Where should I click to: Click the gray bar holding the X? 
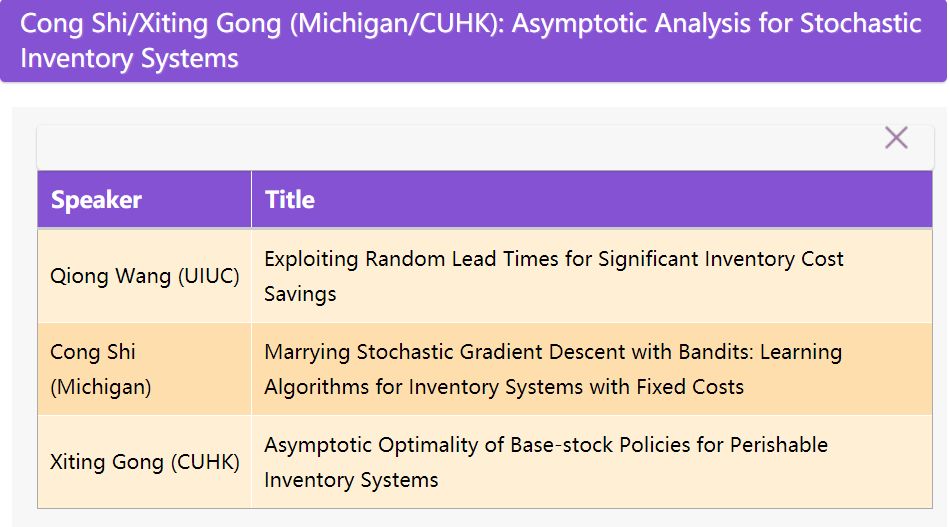(450, 147)
